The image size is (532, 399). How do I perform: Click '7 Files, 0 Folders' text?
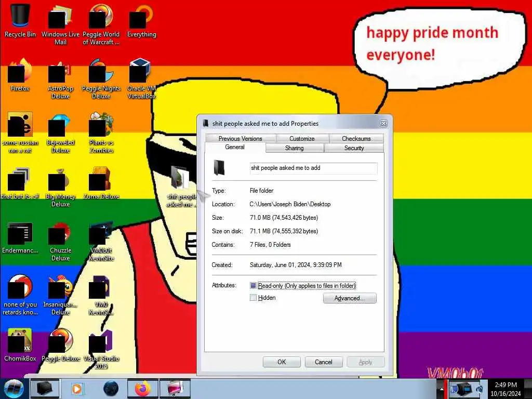270,245
